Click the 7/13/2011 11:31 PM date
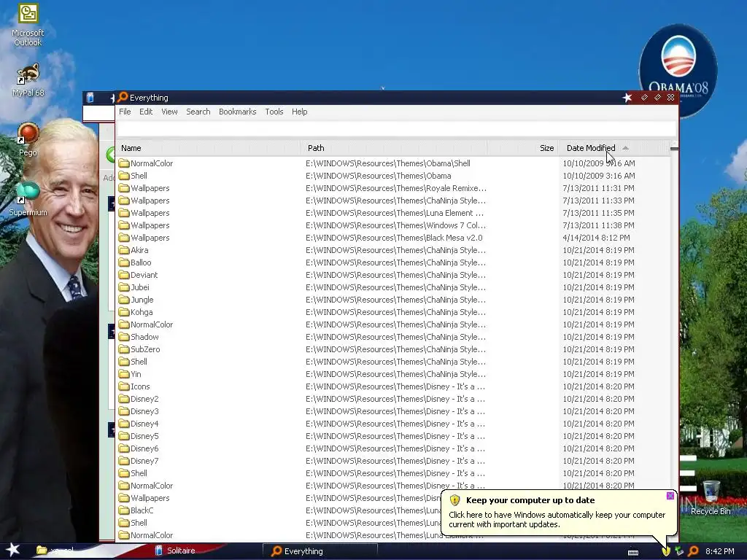 click(598, 188)
